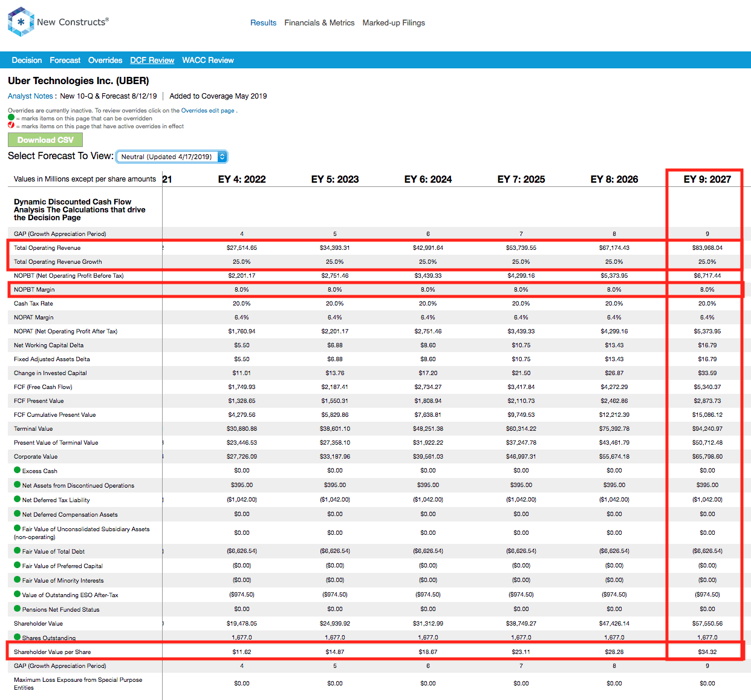Click green dot beside Net Deferred Compensation Assets
The height and width of the screenshot is (700, 751).
point(18,514)
